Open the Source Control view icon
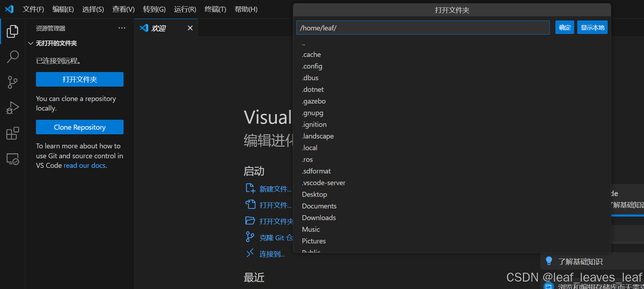The height and width of the screenshot is (289, 644). tap(12, 82)
